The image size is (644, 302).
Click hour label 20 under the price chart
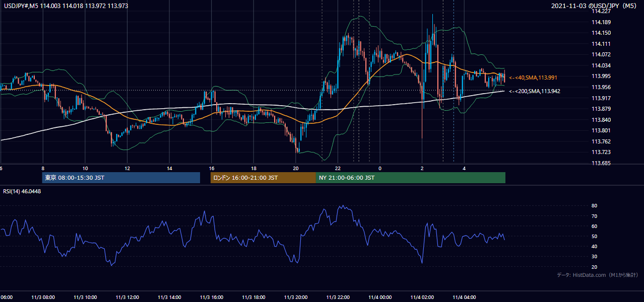coord(296,169)
